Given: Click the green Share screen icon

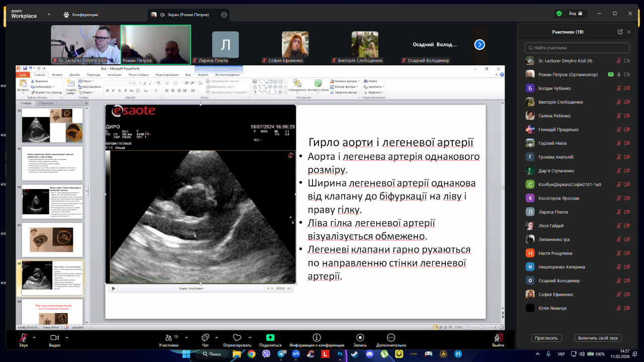Looking at the screenshot, I should click(x=270, y=338).
